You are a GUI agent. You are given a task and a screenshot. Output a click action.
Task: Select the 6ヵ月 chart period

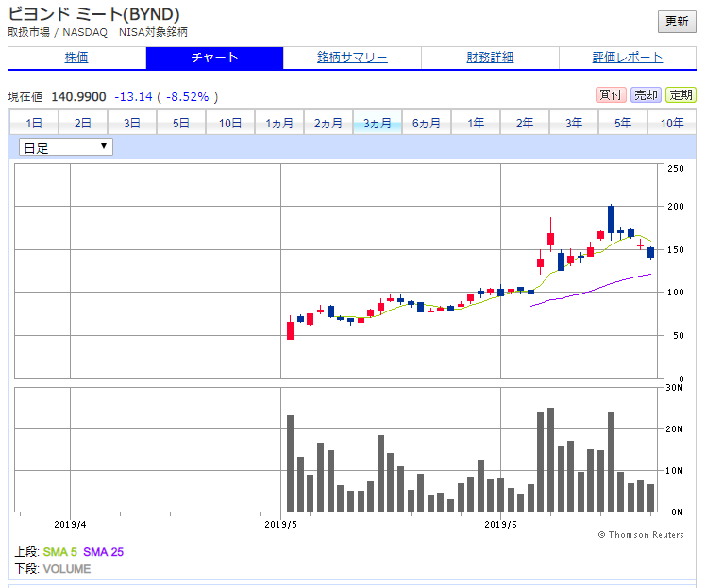(427, 123)
